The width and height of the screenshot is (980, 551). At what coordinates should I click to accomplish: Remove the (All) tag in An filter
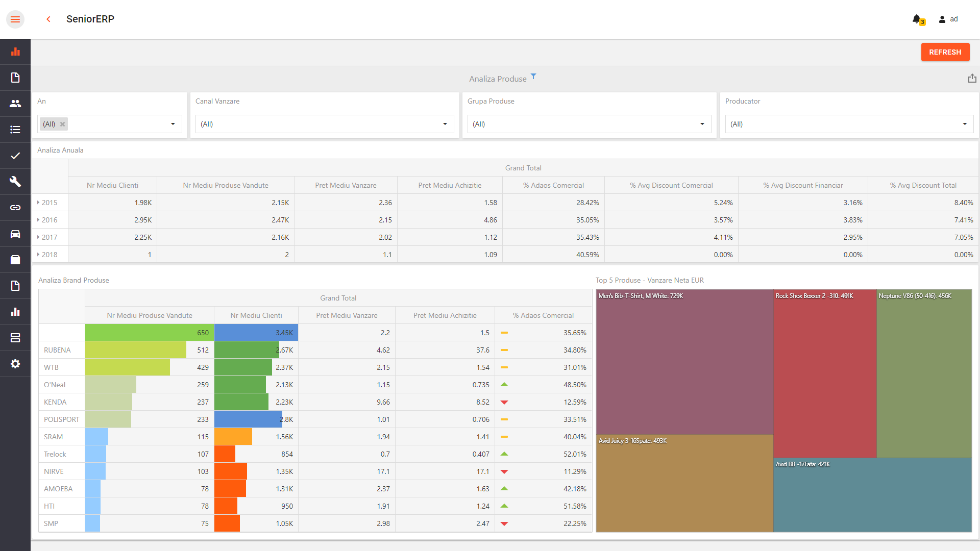[x=62, y=124]
